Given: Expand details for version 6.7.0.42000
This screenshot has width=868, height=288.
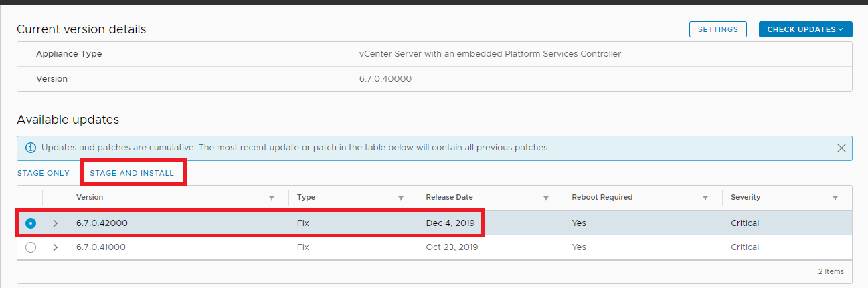Looking at the screenshot, I should pos(55,223).
